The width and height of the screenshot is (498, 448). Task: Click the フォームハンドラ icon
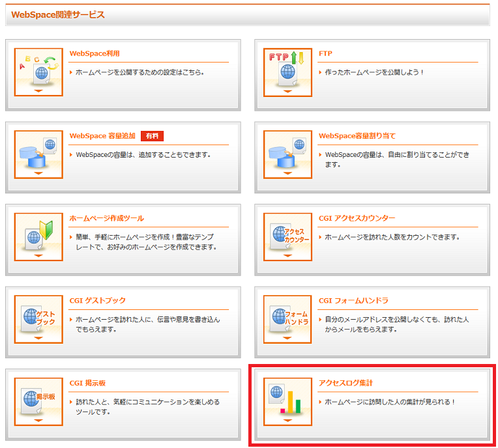tap(287, 319)
